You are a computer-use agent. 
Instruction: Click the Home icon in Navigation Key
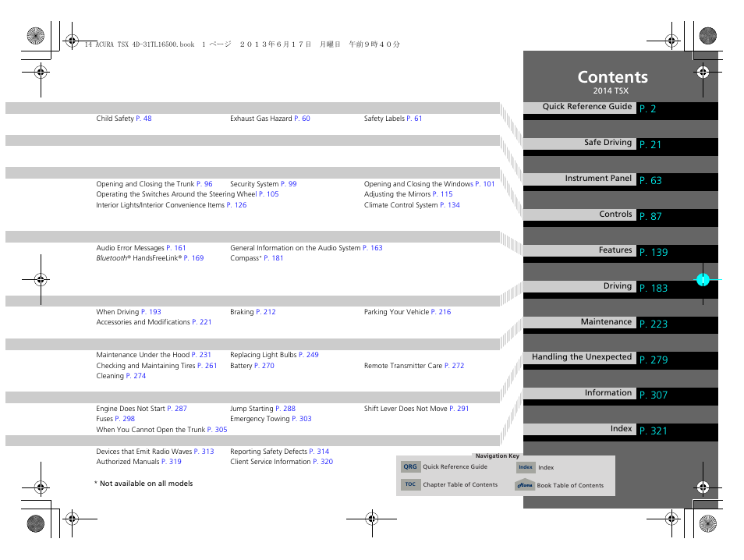(x=525, y=485)
